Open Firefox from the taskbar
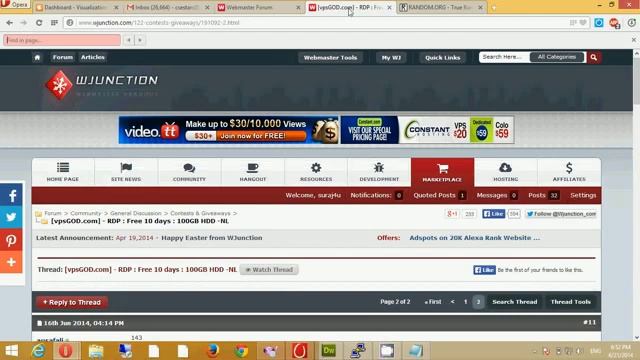Viewport: 640px width, 360px height. click(x=212, y=351)
